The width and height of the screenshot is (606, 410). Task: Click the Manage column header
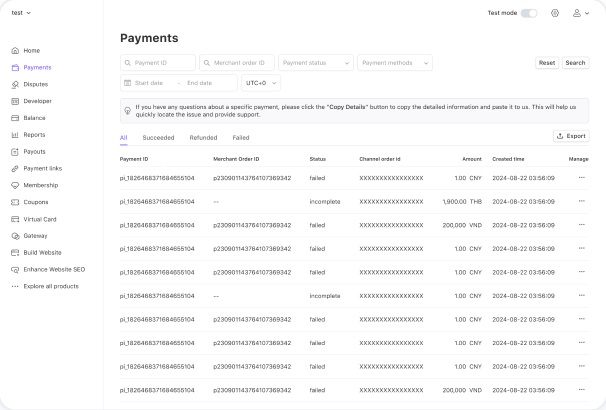(579, 159)
